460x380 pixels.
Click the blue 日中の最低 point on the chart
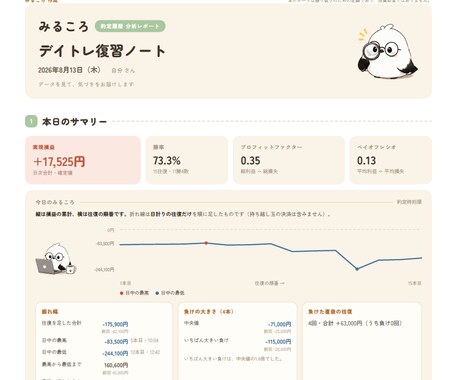coord(357,269)
